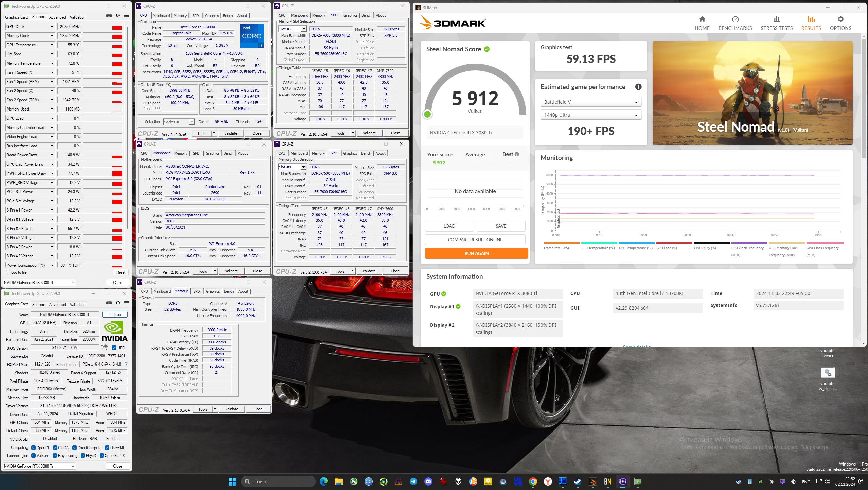This screenshot has width=868, height=490.
Task: Click SAVE button in 3DMark
Action: [501, 226]
